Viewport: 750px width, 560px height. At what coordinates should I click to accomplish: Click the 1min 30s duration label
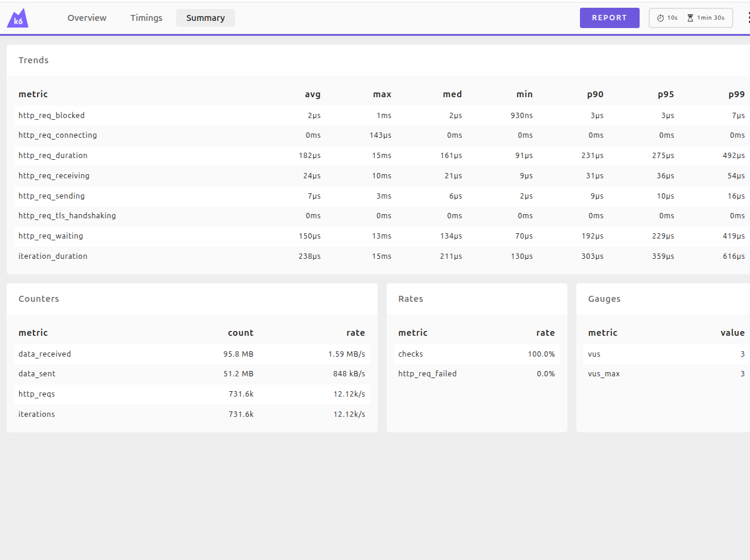coord(711,18)
